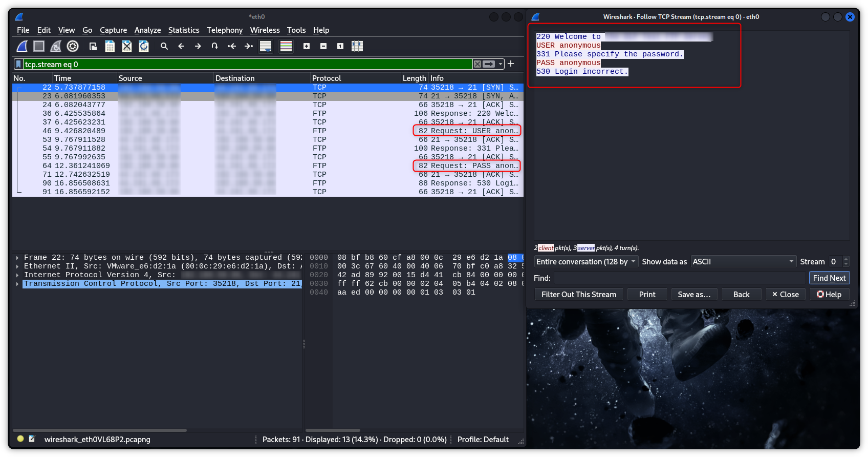Select packet 90 Response 530 login
Image resolution: width=868 pixels, height=457 pixels.
(x=268, y=183)
